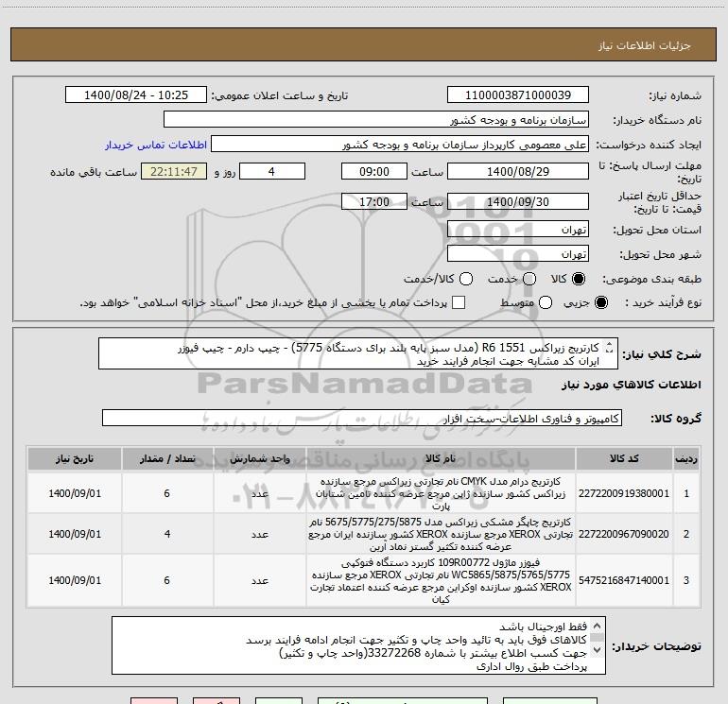Choose the متوسط purchase type radio
The image size is (728, 704).
(x=546, y=302)
